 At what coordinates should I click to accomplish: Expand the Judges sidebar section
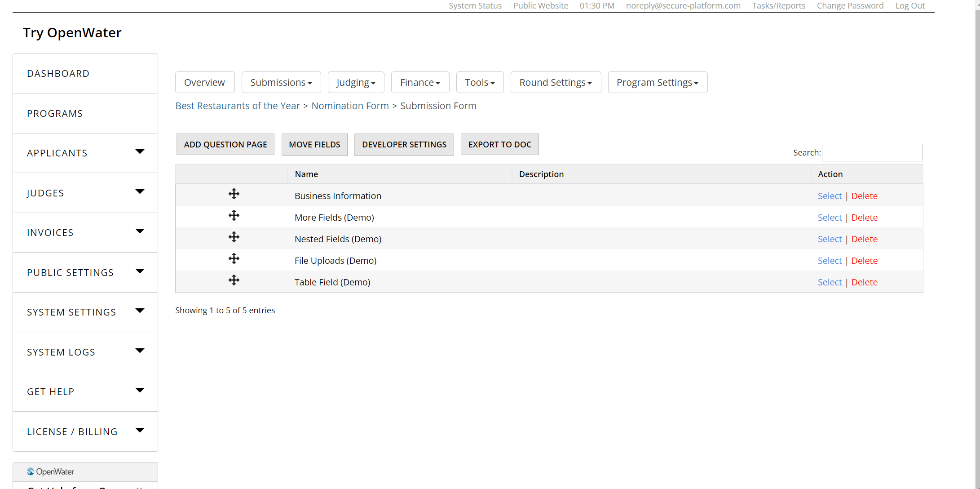[140, 192]
